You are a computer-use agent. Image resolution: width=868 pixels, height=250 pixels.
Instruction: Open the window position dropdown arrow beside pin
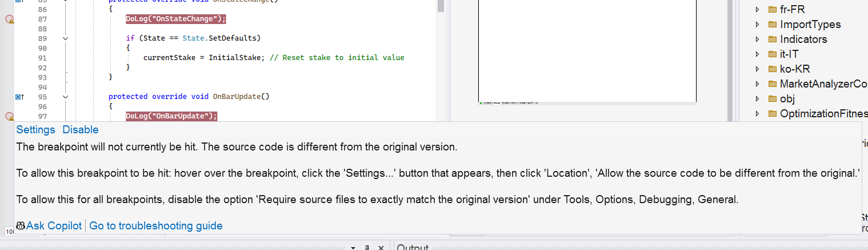click(x=353, y=248)
